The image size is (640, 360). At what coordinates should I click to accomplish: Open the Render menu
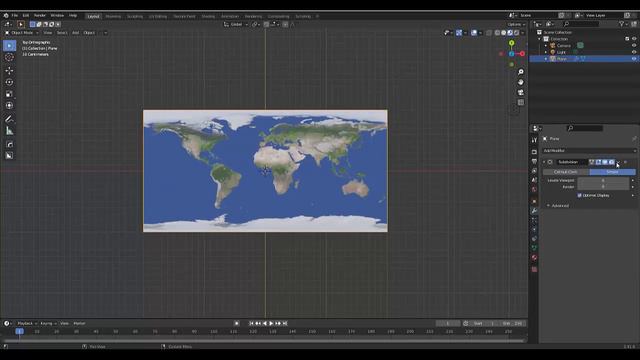(x=40, y=16)
